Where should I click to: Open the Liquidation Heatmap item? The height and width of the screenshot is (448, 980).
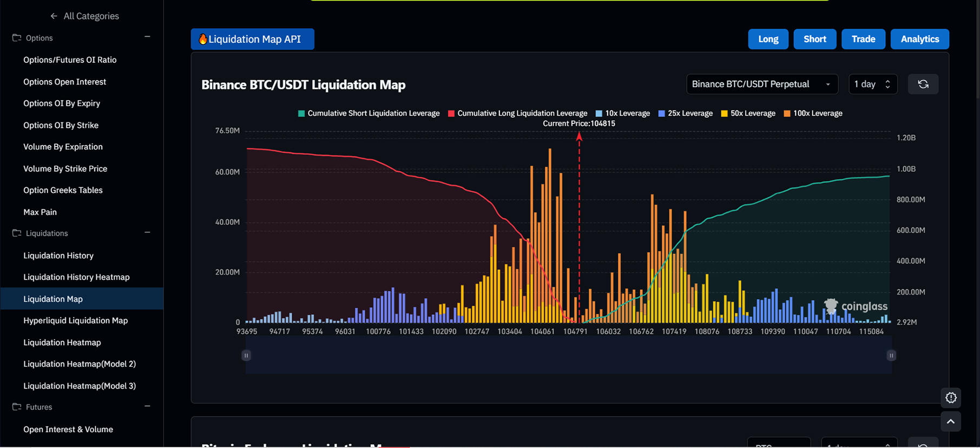[62, 342]
